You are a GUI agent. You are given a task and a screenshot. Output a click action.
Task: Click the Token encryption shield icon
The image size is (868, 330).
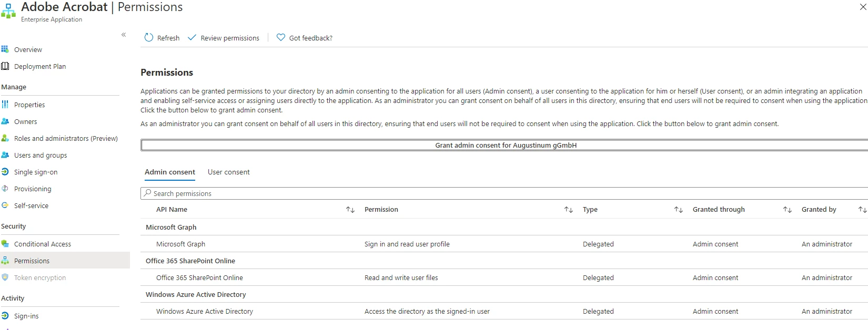[x=5, y=277]
